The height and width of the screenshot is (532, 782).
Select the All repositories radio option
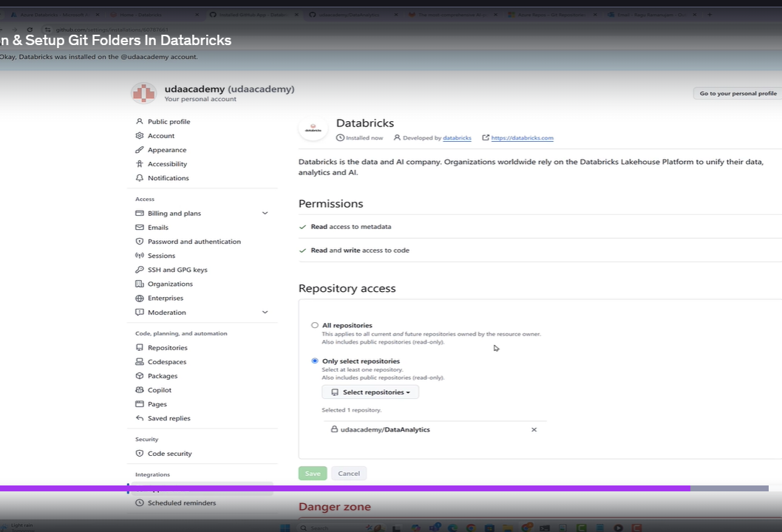pos(315,325)
